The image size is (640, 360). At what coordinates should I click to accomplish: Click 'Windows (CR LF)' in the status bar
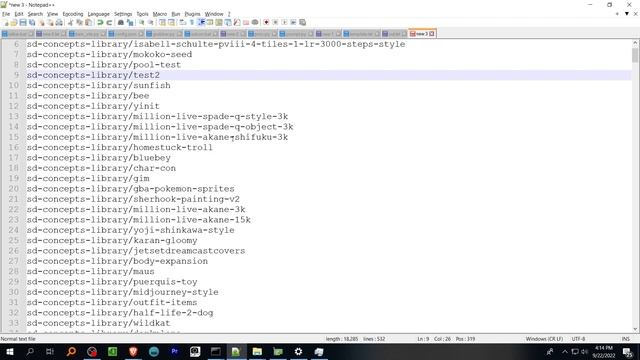544,339
